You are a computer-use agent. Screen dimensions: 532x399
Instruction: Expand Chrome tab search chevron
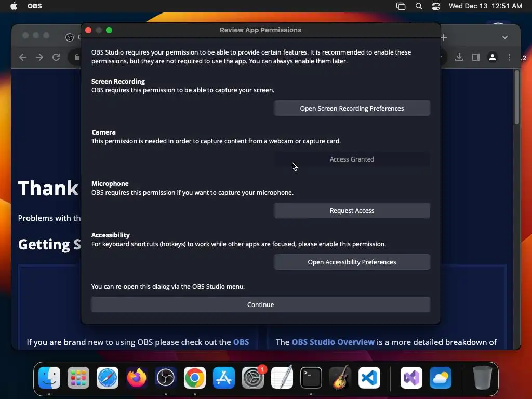pyautogui.click(x=505, y=37)
